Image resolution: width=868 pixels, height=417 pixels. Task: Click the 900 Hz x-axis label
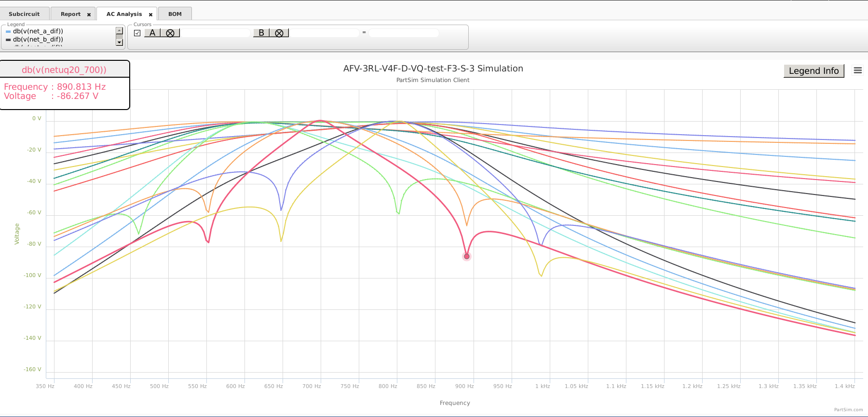[464, 386]
